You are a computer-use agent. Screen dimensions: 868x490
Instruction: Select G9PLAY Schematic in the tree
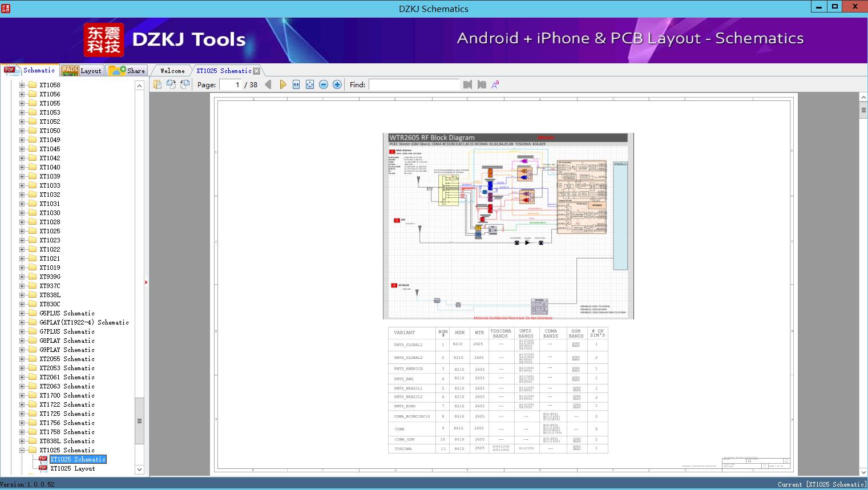click(x=67, y=350)
